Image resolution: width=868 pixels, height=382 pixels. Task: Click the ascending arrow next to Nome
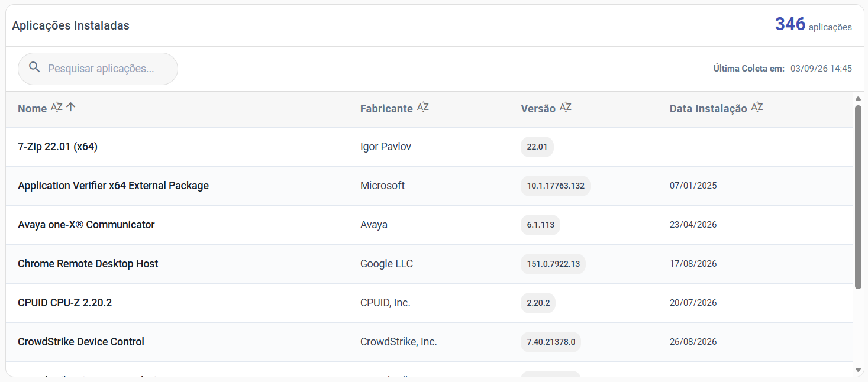point(71,108)
